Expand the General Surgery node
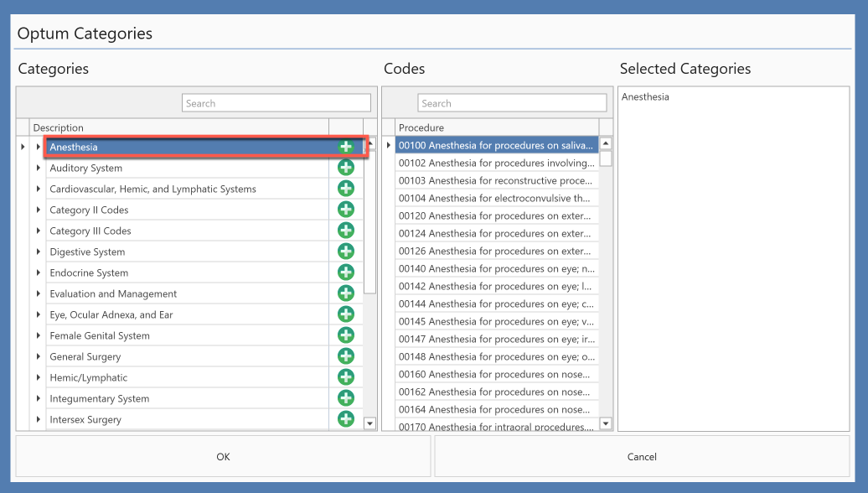Viewport: 868px width, 493px height. [x=39, y=356]
